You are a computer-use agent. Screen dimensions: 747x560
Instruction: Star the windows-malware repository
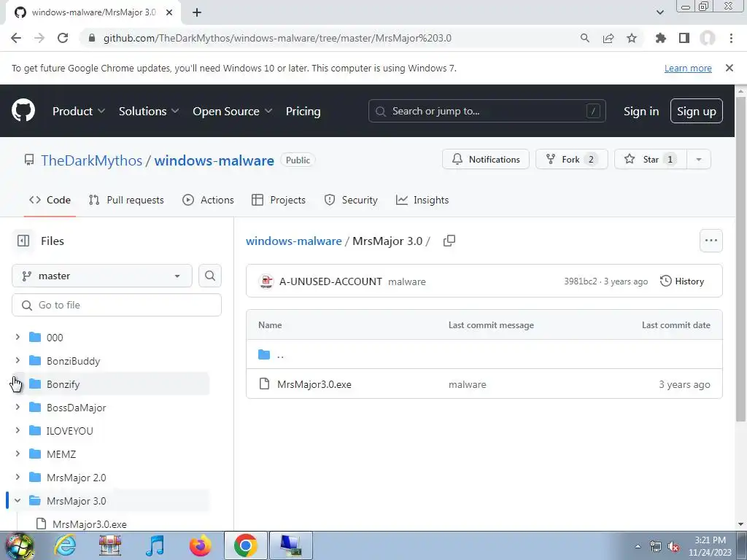pos(651,160)
